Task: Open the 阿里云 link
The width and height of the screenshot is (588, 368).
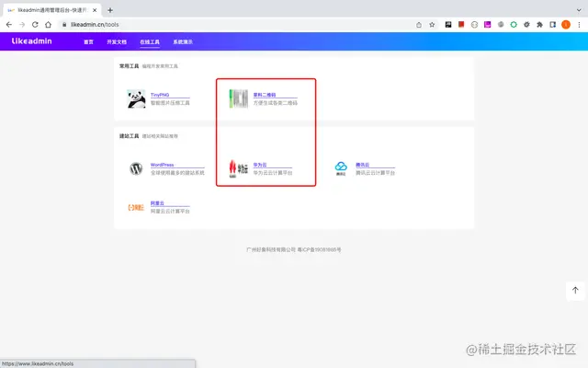Action: tap(157, 203)
